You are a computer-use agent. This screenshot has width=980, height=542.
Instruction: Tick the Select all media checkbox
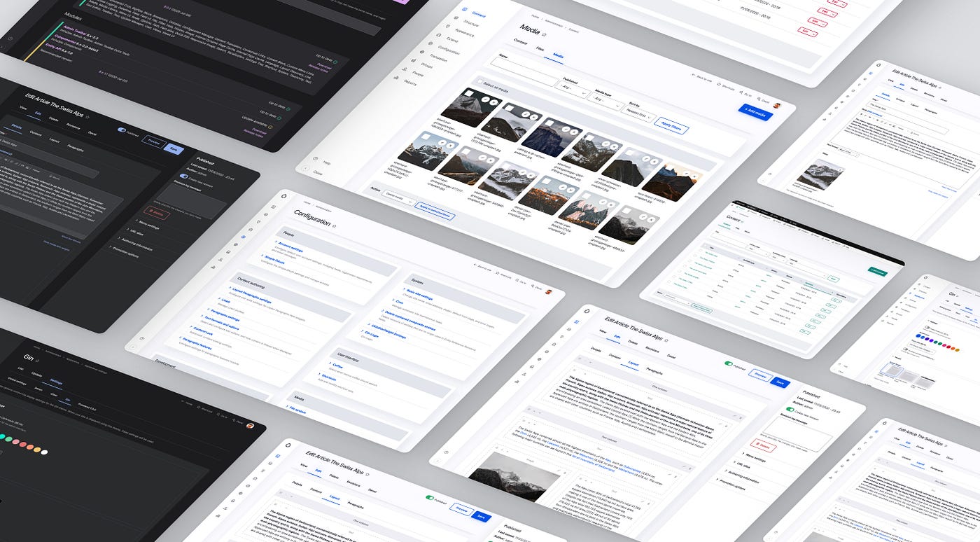coord(479,83)
